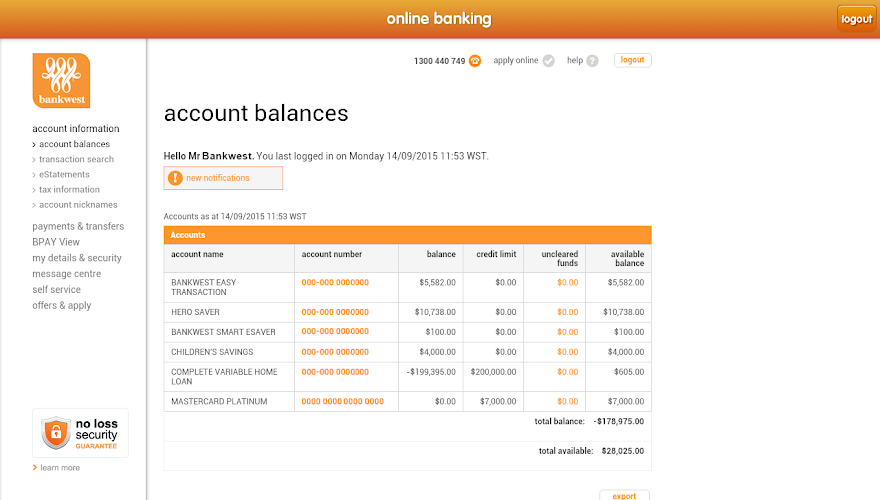Click the credit limit column header

pyautogui.click(x=496, y=254)
